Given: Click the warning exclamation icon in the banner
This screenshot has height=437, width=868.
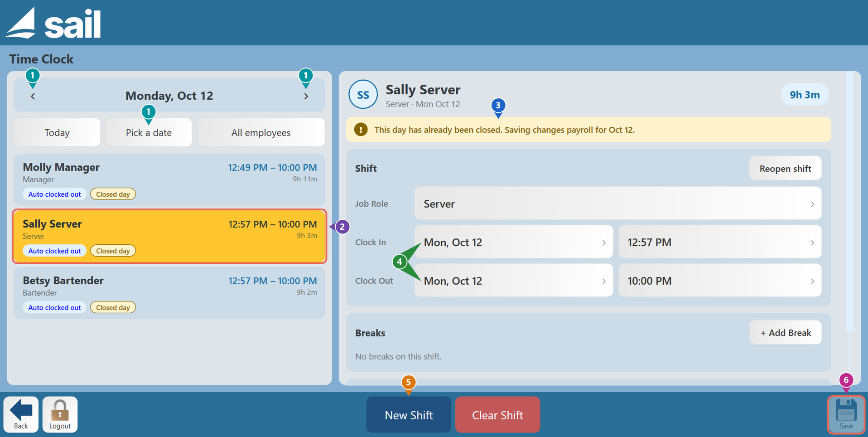Looking at the screenshot, I should [361, 130].
